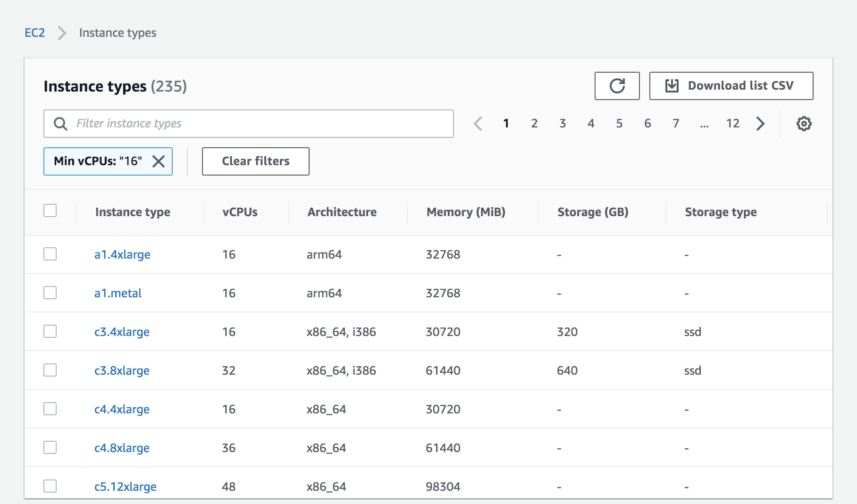Sort by Memory (MiB) column
The height and width of the screenshot is (504, 857).
click(466, 212)
